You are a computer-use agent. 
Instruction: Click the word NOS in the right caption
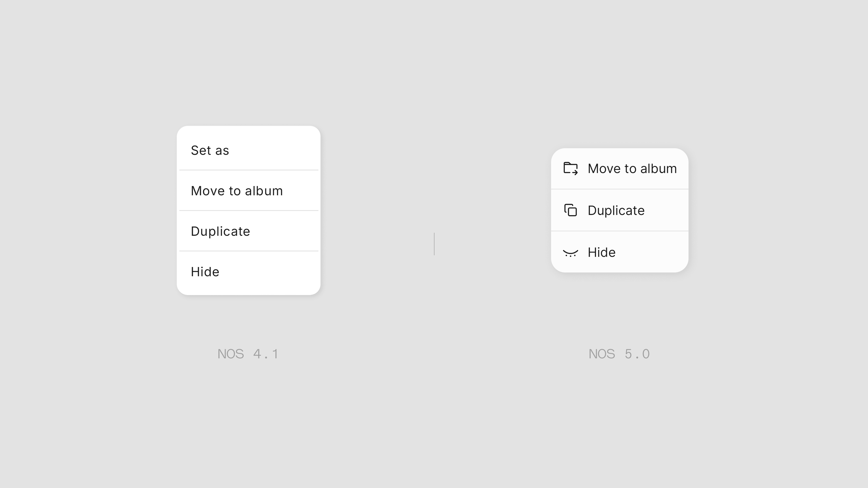click(x=601, y=354)
